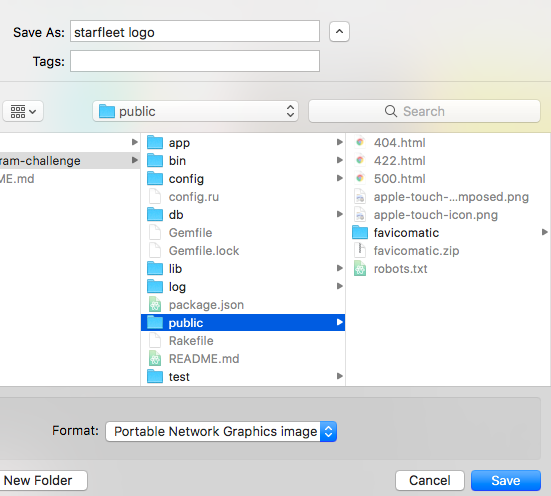The image size is (551, 496).
Task: Click the config.ru file icon
Action: tap(155, 197)
